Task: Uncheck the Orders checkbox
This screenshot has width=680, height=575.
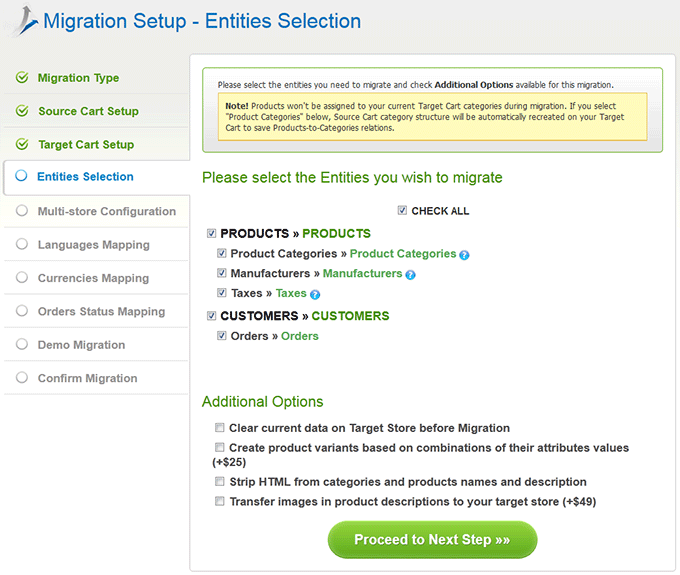Action: (222, 336)
